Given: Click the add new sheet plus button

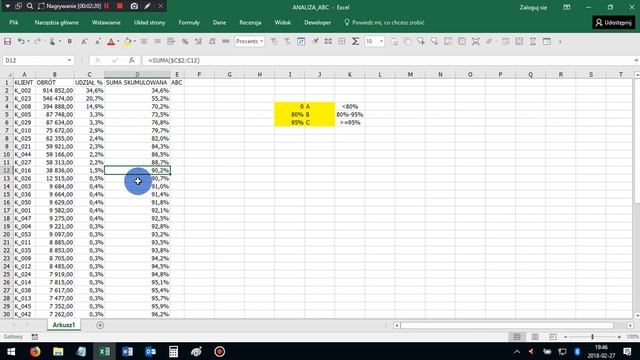Looking at the screenshot, I should coord(100,325).
